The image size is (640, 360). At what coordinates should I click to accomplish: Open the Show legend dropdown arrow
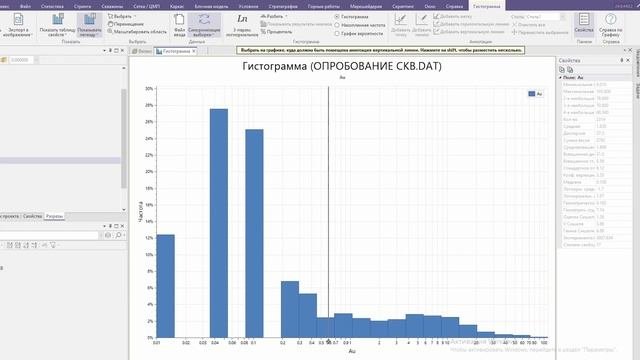point(98,35)
